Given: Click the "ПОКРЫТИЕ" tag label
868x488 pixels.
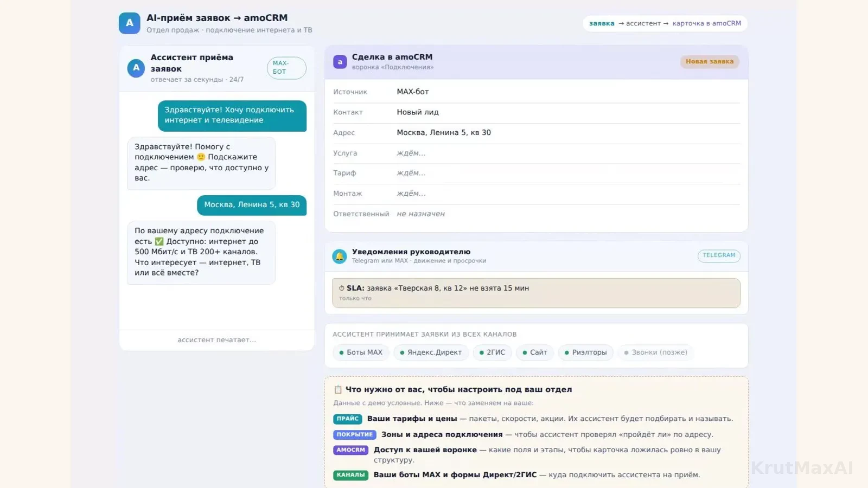Looking at the screenshot, I should pyautogui.click(x=355, y=435).
